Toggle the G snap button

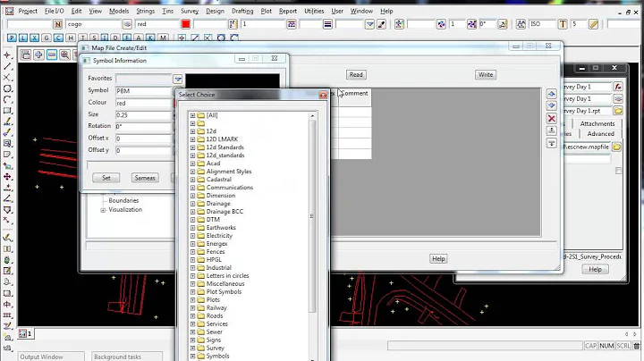(x=46, y=38)
